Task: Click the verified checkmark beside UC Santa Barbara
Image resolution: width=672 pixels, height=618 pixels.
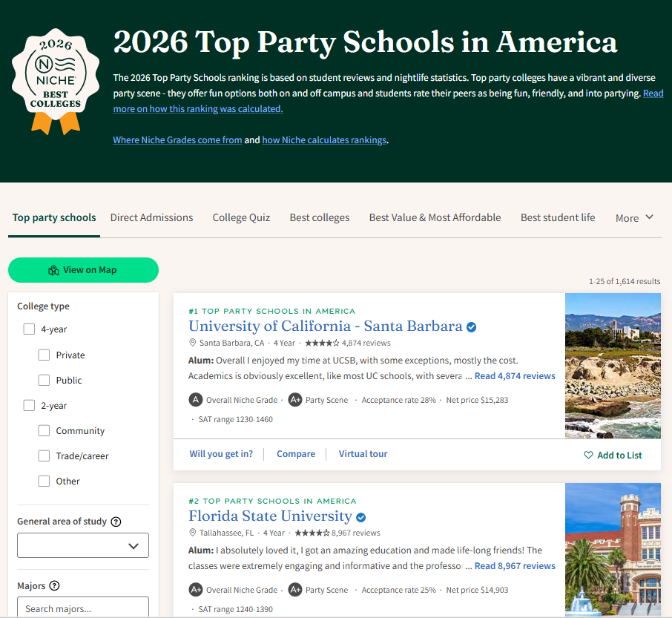Action: coord(471,326)
